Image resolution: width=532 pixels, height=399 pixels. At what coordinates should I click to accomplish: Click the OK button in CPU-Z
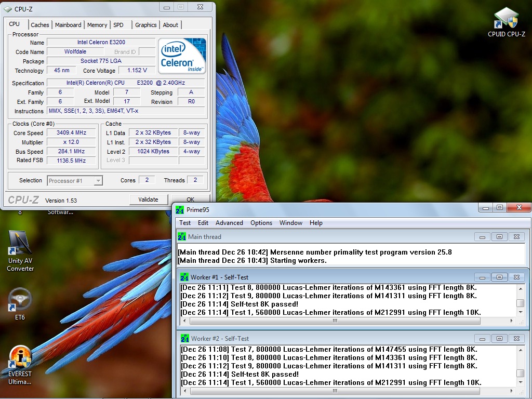point(190,199)
